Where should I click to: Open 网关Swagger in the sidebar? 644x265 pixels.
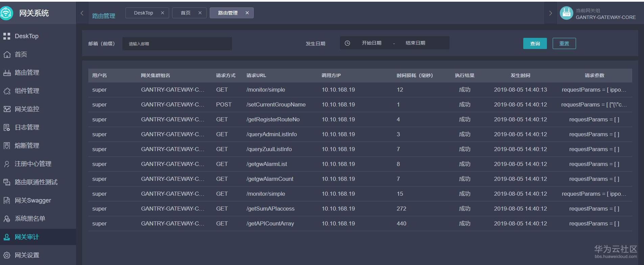[38, 200]
